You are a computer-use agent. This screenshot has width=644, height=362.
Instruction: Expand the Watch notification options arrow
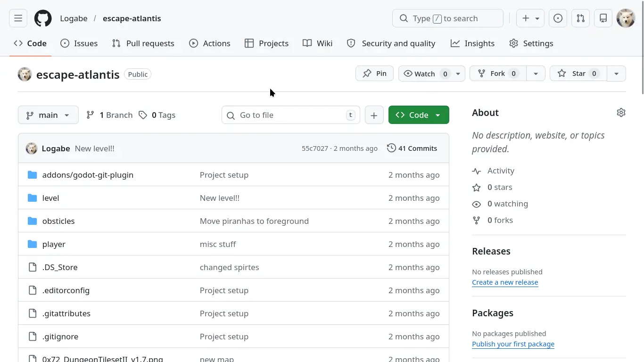(x=458, y=74)
